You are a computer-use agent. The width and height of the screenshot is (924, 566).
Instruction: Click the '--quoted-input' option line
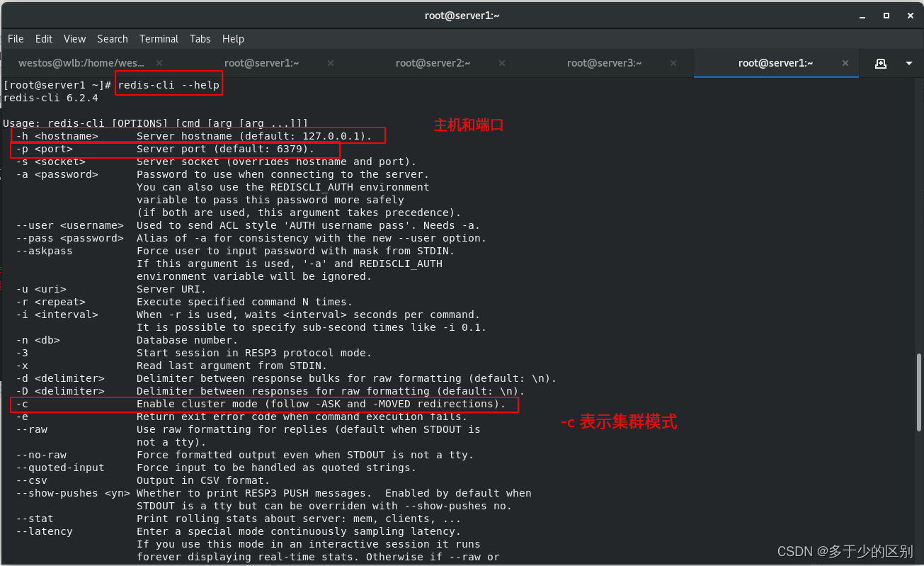click(216, 468)
